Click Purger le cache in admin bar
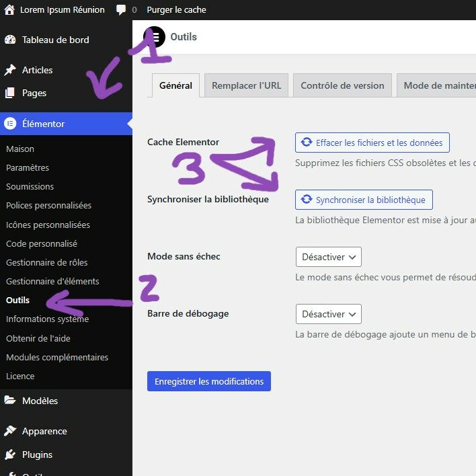Image resolution: width=476 pixels, height=476 pixels. (176, 9)
